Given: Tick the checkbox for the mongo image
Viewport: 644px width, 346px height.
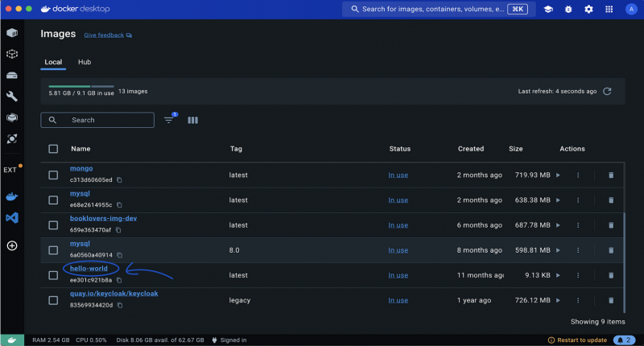Looking at the screenshot, I should (53, 175).
